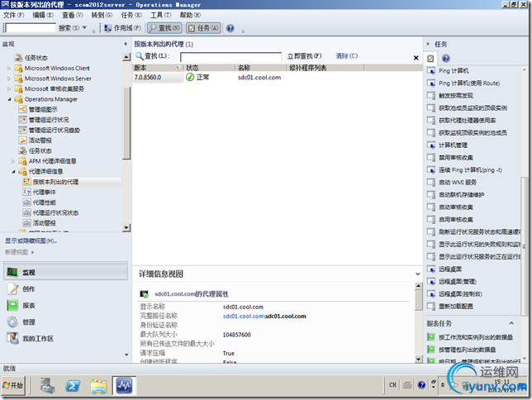The width and height of the screenshot is (532, 400).
Task: Switch to the 创作 workspace
Action: tap(28, 289)
